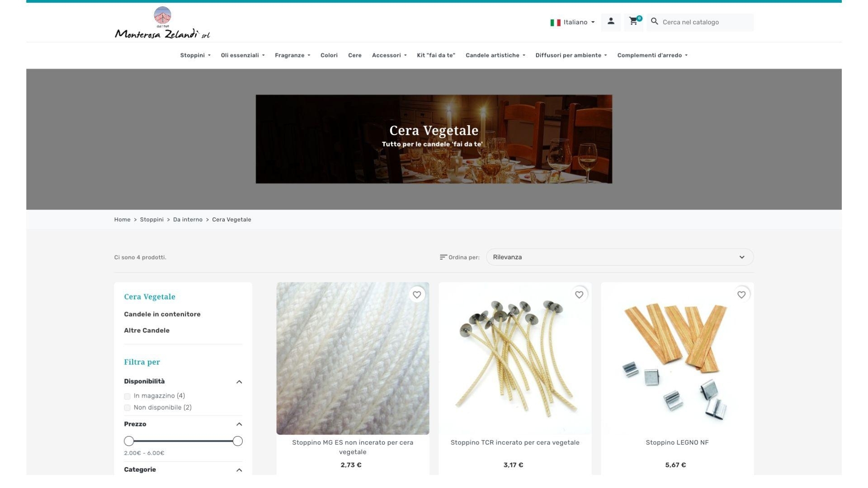Click the Italian flag language icon
Screen dimensions: 868x488
pyautogui.click(x=555, y=22)
